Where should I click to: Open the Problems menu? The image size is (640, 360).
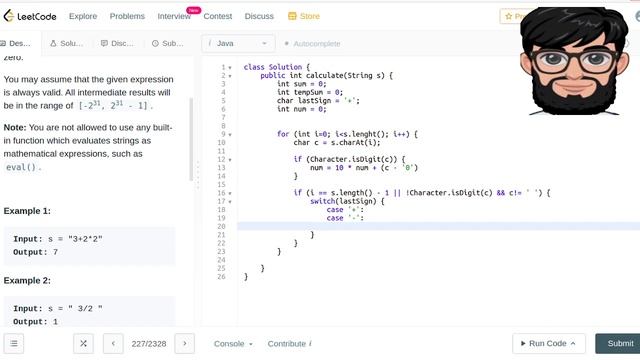point(127,16)
